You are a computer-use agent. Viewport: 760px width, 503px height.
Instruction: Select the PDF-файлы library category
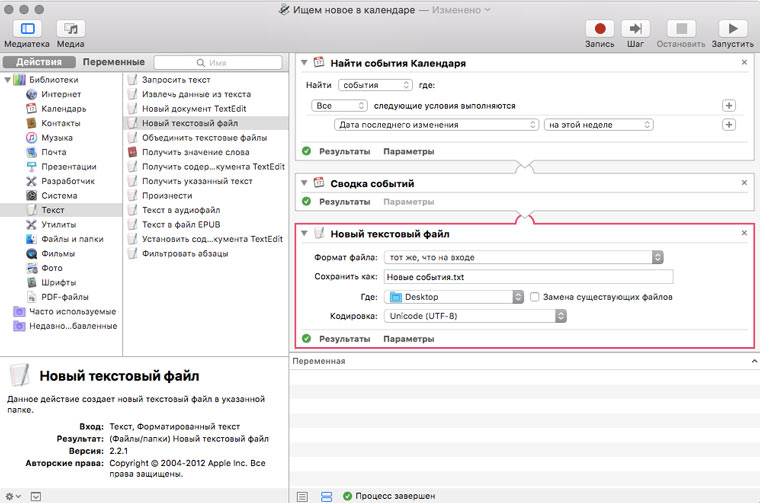[64, 297]
